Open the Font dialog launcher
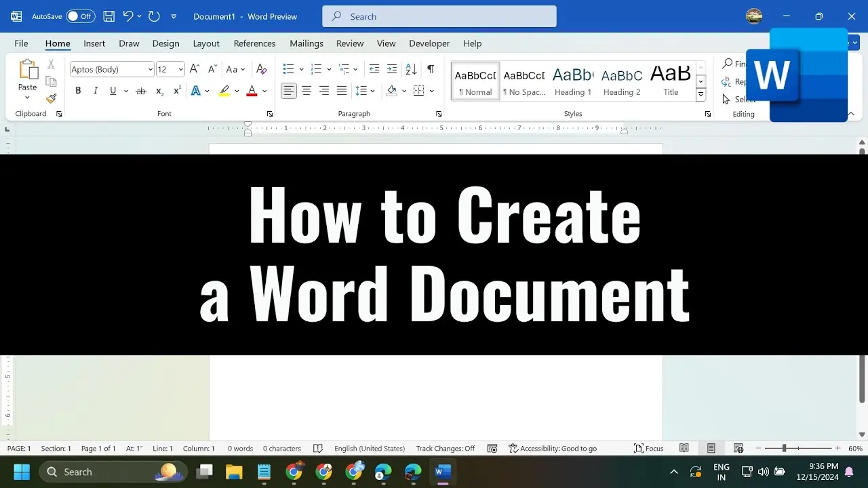This screenshot has width=868, height=488. (x=270, y=114)
